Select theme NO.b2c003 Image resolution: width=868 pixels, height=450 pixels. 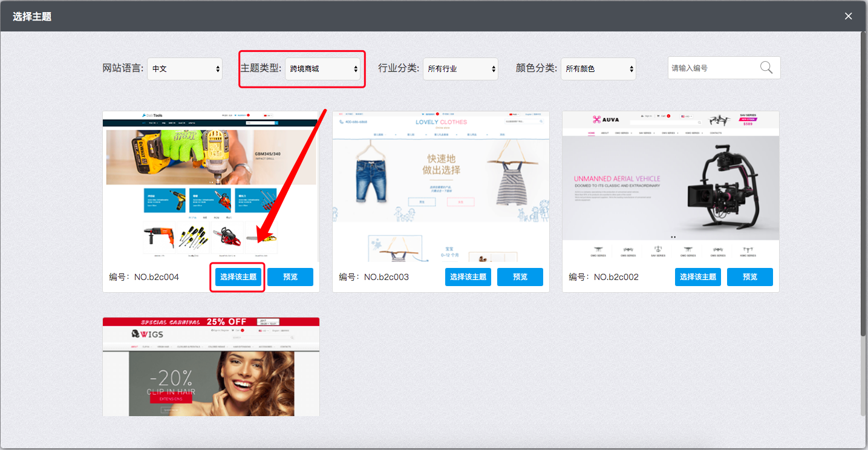(x=468, y=277)
